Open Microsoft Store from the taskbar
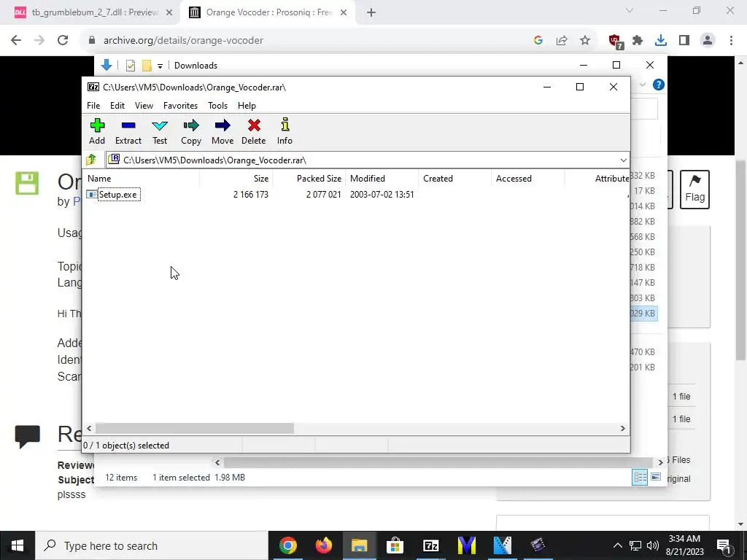Image resolution: width=747 pixels, height=560 pixels. pos(395,545)
